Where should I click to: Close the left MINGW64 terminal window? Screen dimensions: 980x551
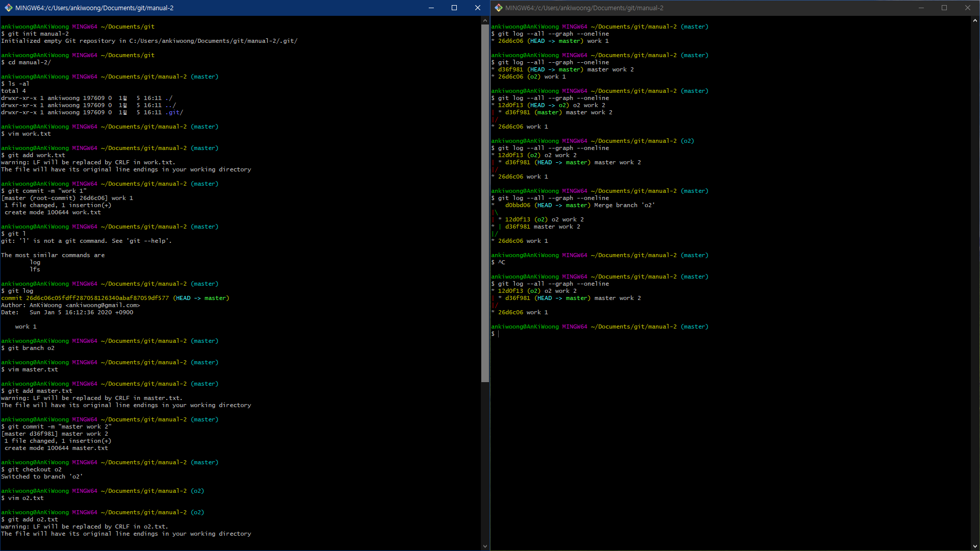[478, 8]
